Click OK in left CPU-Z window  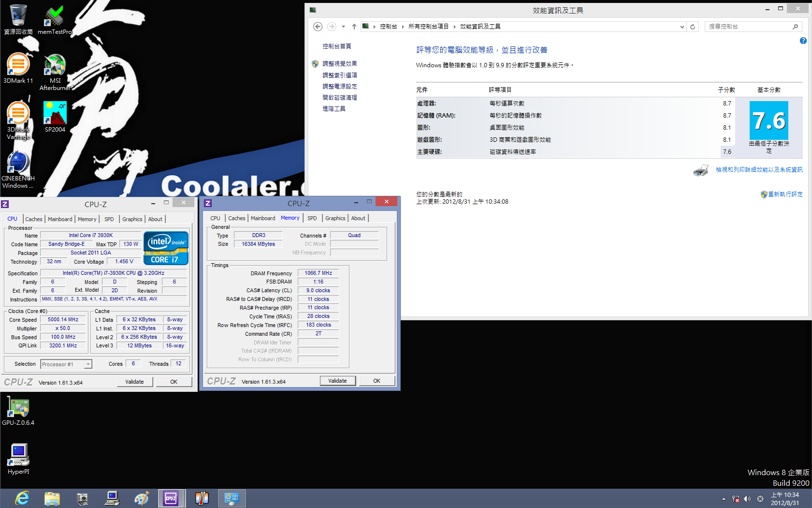click(174, 382)
